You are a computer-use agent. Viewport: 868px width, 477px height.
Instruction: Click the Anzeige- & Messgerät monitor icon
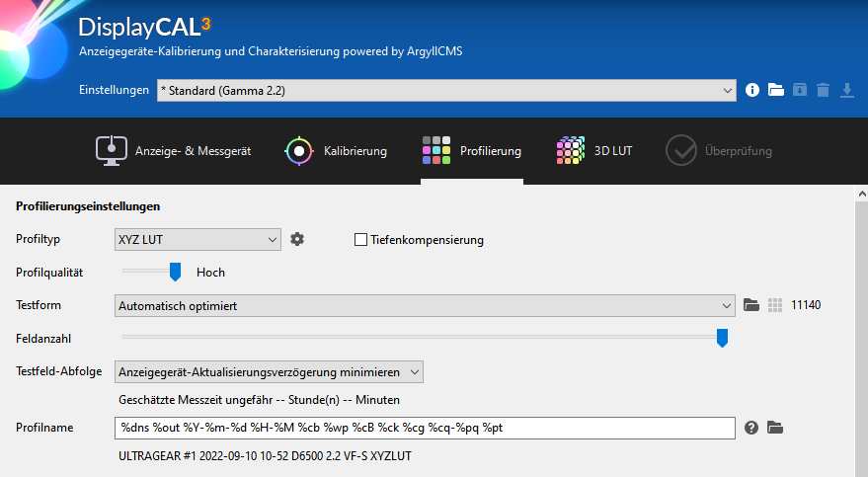pos(112,150)
